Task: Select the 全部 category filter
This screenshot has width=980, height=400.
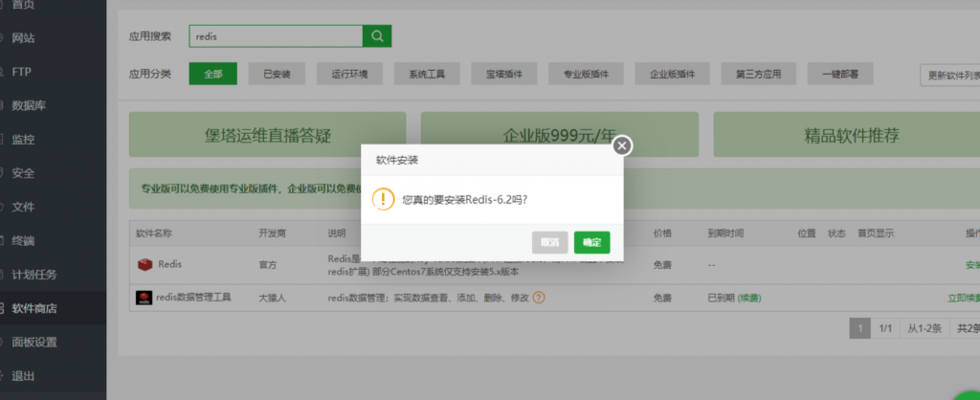Action: (x=212, y=74)
